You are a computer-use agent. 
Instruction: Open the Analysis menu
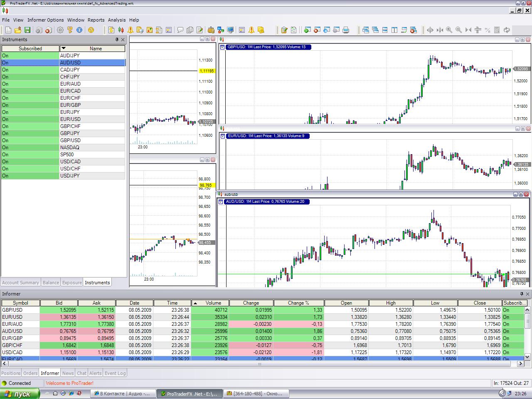coord(117,20)
